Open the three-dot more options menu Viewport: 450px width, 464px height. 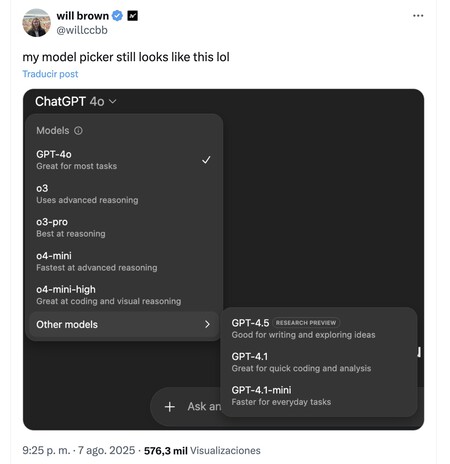[418, 16]
